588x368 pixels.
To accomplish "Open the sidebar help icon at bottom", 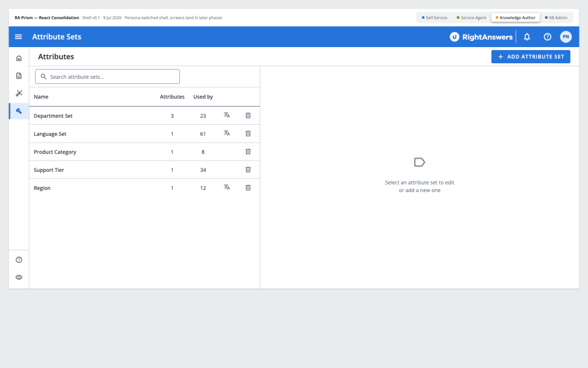I will pos(19,260).
